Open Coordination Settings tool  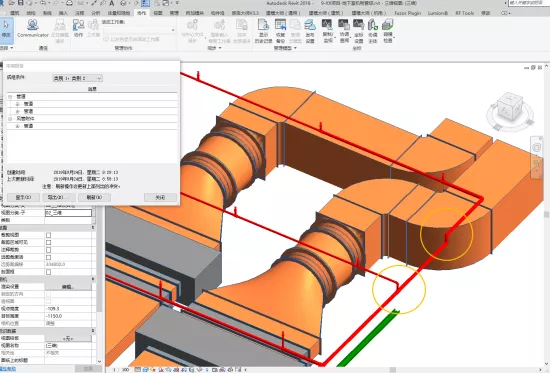click(358, 31)
